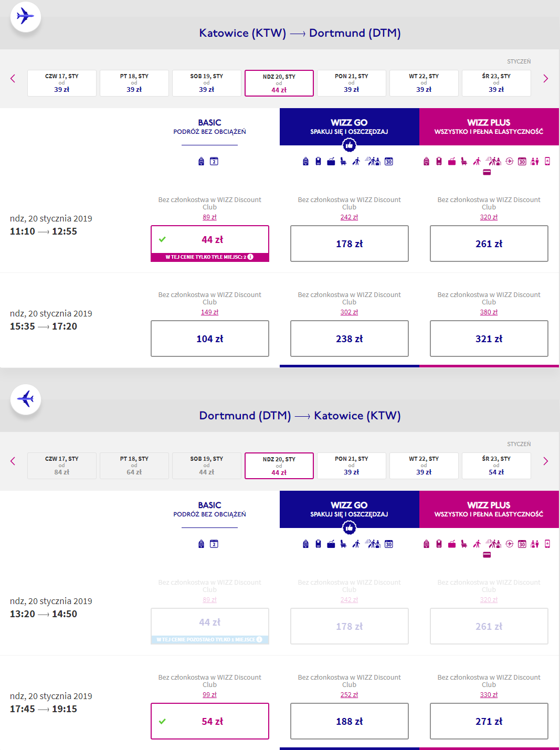Click 'Katowice (KTW) → Dortmund (DTM)' route heading
The width and height of the screenshot is (560, 750).
300,33
